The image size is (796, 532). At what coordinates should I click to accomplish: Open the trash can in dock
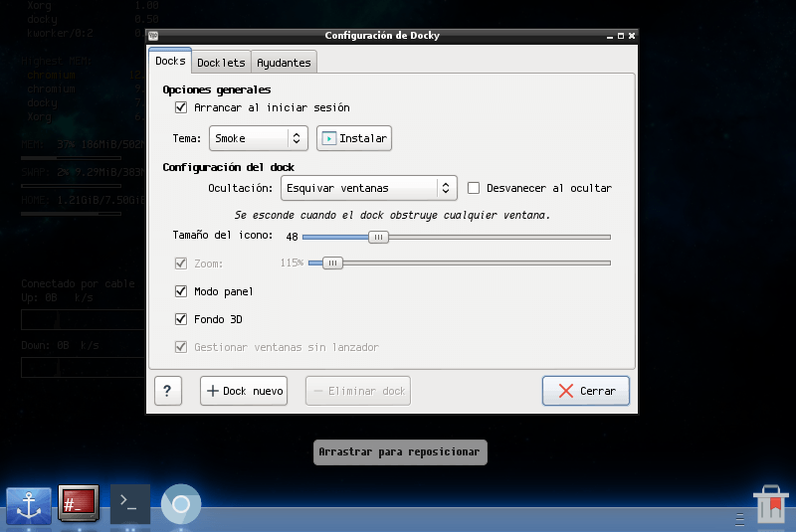pos(770,504)
